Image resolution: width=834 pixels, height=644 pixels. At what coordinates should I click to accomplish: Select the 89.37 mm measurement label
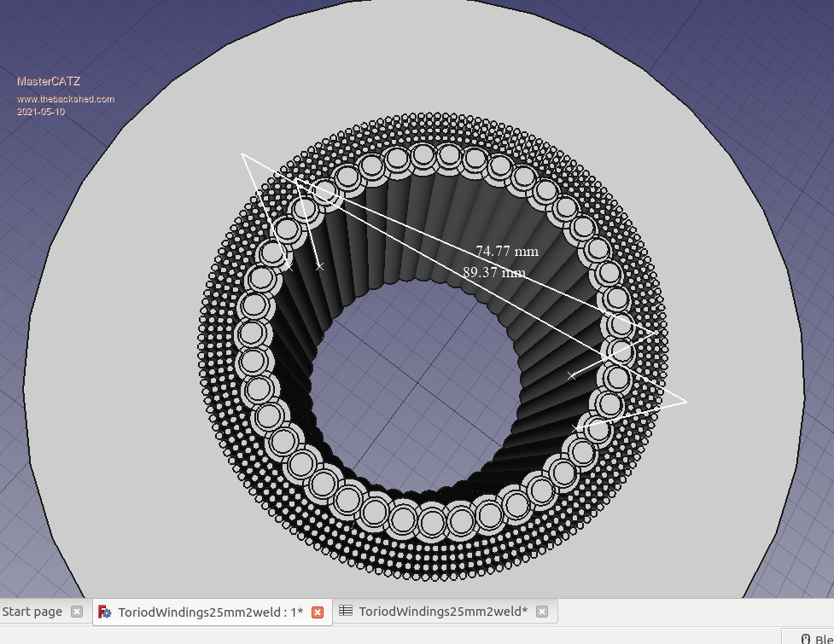493,273
